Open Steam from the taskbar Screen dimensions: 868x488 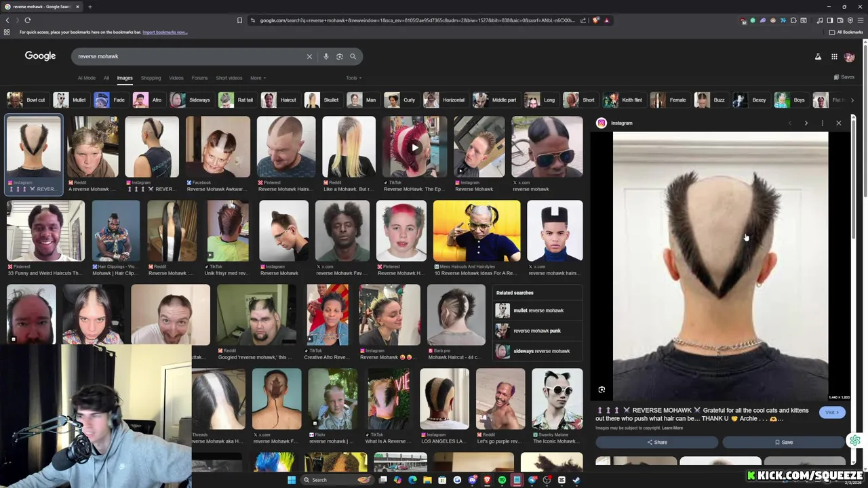coord(576,480)
